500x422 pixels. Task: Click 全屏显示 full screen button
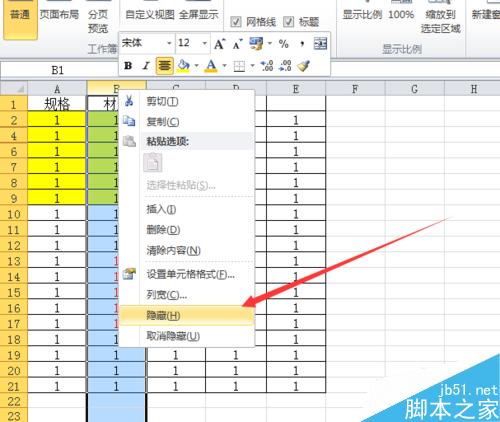[199, 14]
